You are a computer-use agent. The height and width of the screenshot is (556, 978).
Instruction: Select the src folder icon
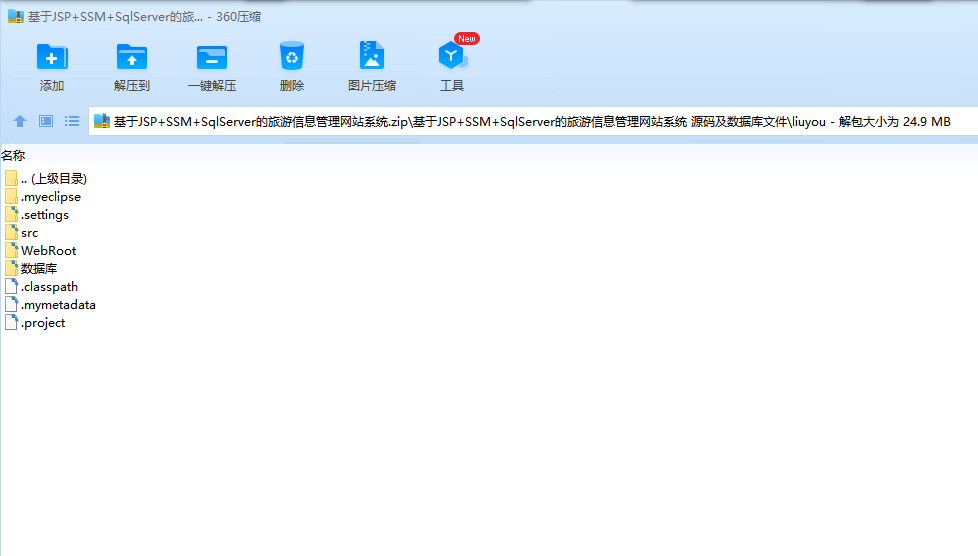point(11,233)
